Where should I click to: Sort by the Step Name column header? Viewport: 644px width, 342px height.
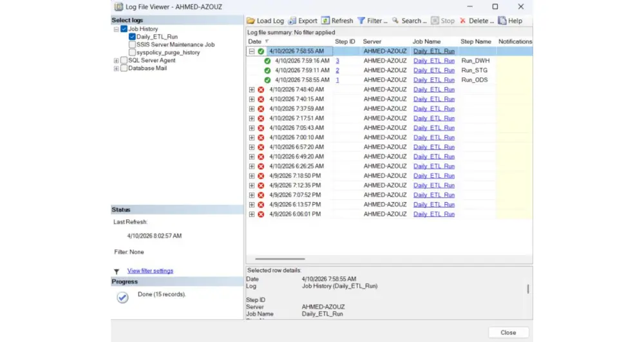pyautogui.click(x=476, y=41)
